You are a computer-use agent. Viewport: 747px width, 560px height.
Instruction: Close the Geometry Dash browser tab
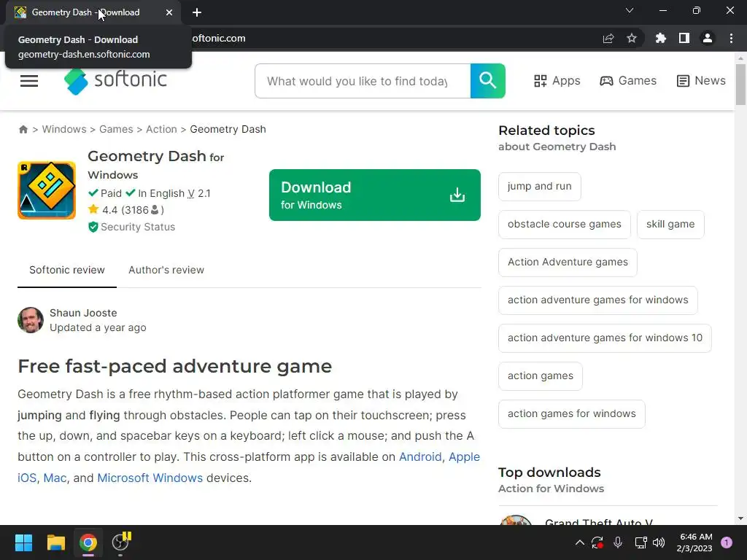click(x=169, y=12)
